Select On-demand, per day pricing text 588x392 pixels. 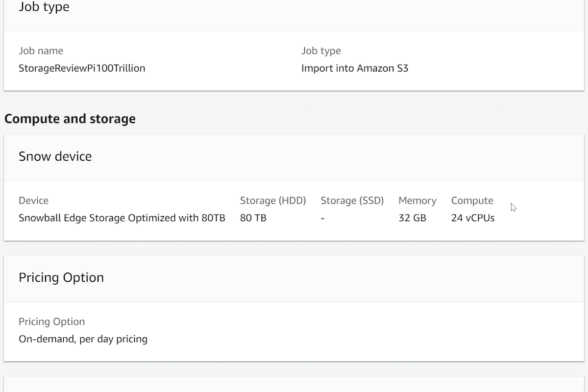click(x=83, y=339)
